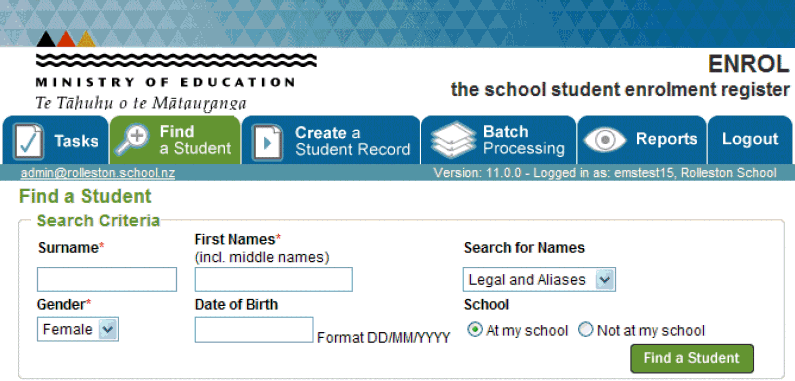Click the Search Criteria legend text
The width and height of the screenshot is (795, 381).
[x=98, y=221]
